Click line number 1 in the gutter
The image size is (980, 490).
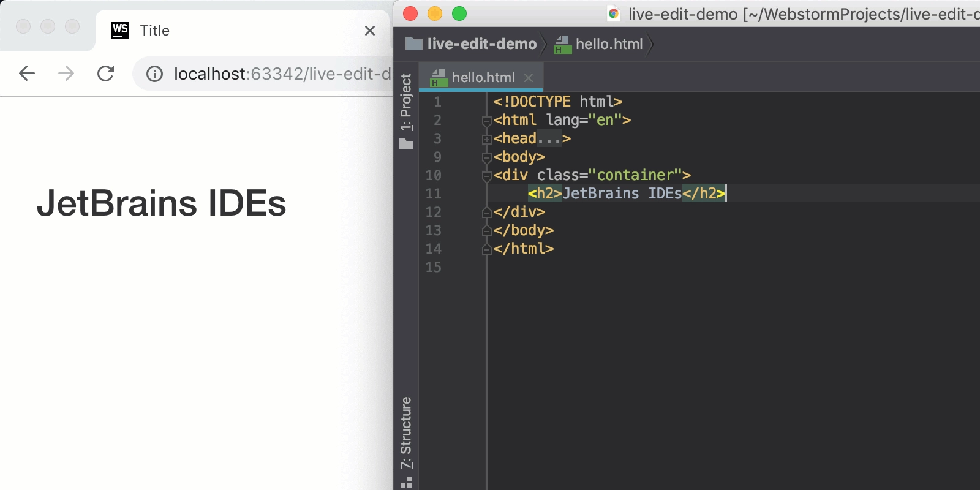pos(437,102)
